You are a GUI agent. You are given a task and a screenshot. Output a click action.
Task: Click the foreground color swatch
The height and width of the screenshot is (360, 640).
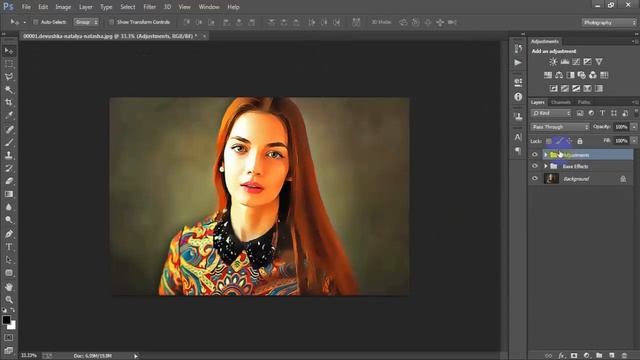click(6, 320)
